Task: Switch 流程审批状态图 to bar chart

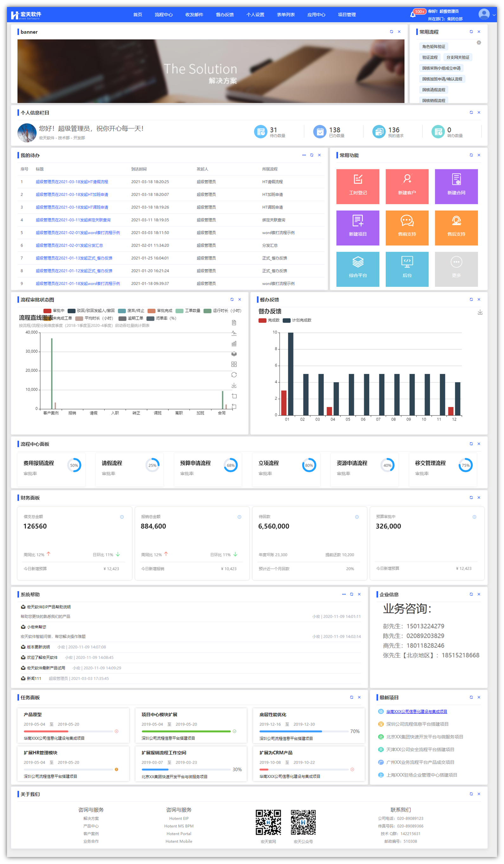Action: pos(234,344)
